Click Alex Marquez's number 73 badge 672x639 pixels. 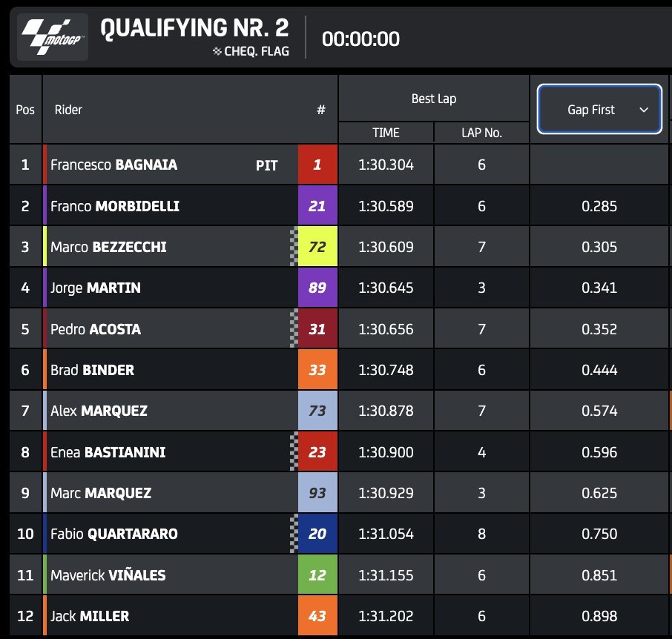coord(317,411)
